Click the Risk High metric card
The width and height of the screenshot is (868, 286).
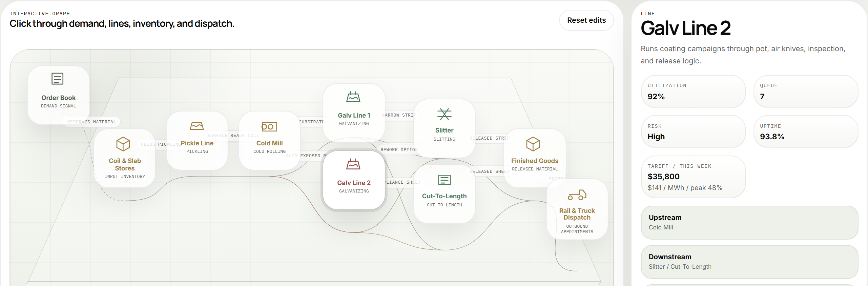[x=693, y=131]
